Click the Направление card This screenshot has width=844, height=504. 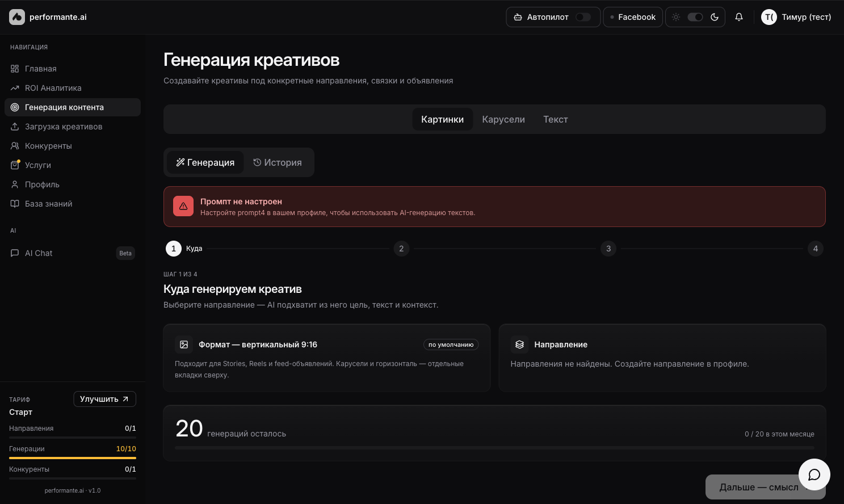click(x=662, y=358)
